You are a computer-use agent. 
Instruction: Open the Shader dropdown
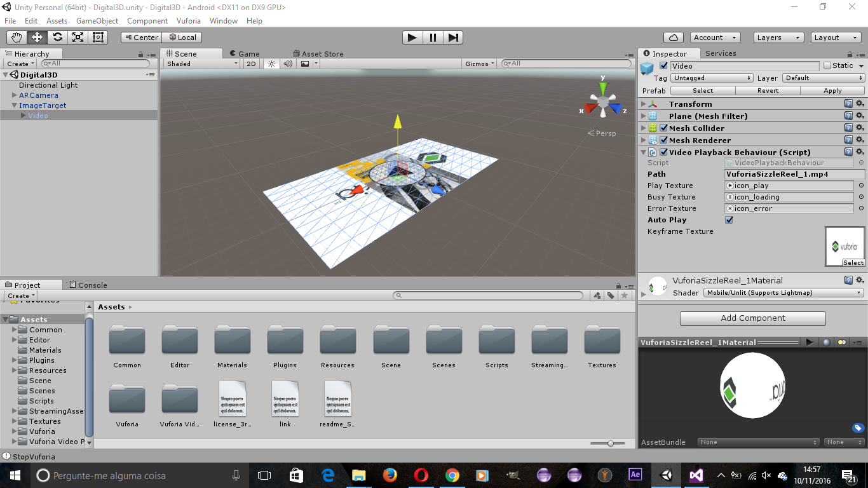coord(783,293)
